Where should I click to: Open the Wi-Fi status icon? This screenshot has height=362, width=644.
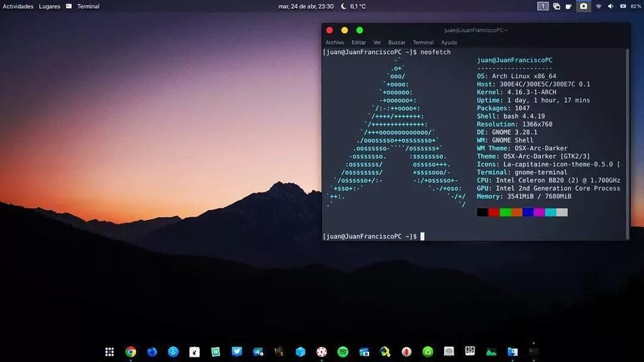(599, 6)
